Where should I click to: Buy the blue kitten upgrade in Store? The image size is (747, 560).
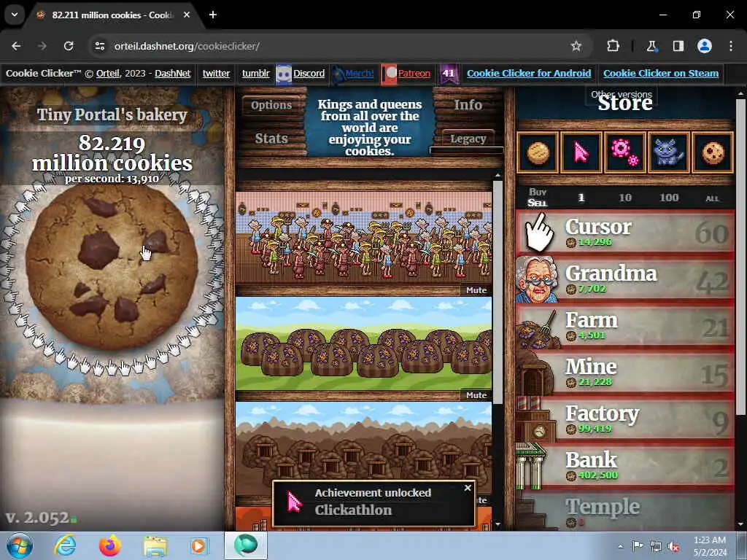[668, 153]
